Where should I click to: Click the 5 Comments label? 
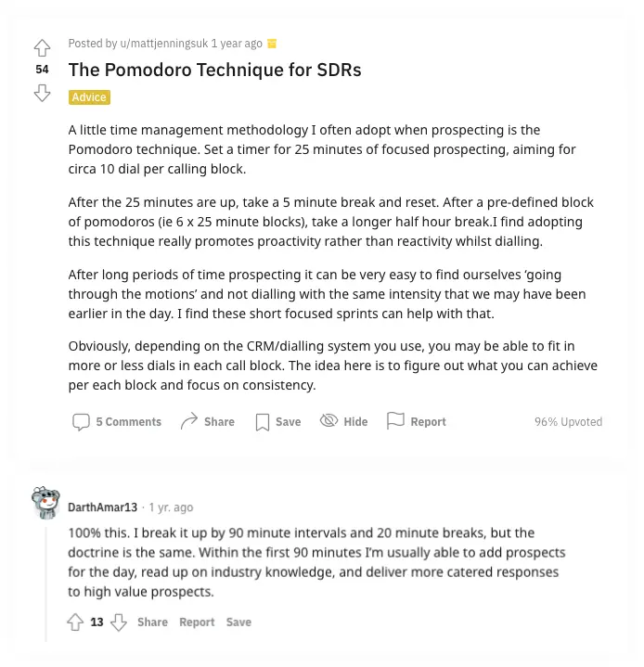[129, 422]
